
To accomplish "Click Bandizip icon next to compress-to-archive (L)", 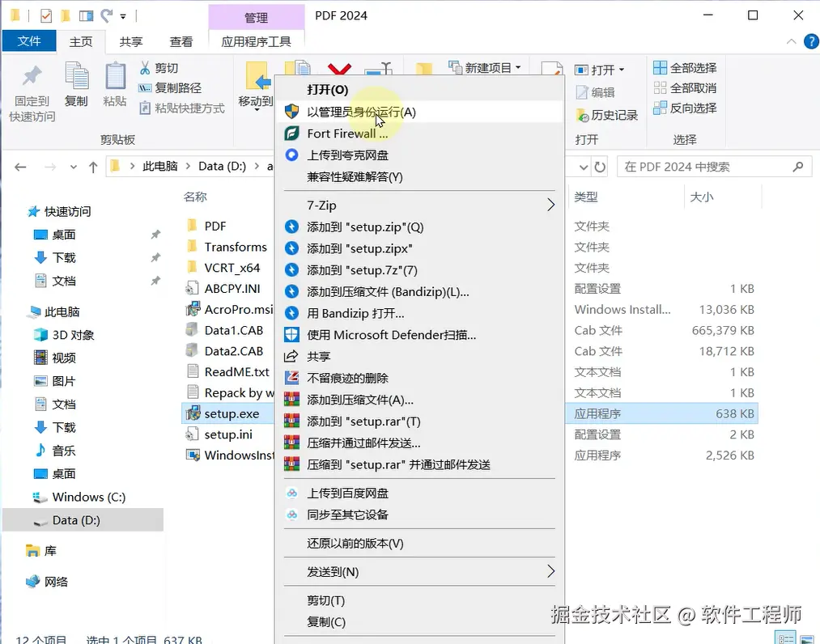I will (291, 292).
